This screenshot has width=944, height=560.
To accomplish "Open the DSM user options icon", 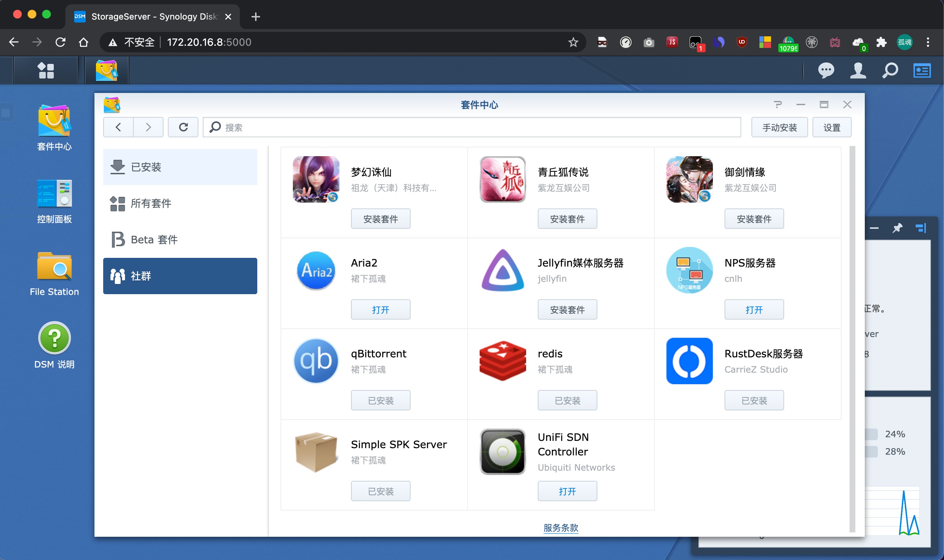I will tap(858, 70).
